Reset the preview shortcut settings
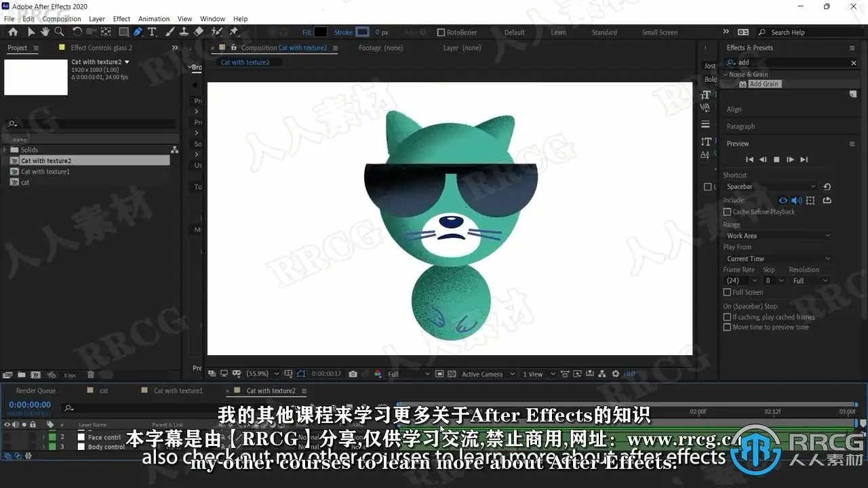 pos(827,186)
